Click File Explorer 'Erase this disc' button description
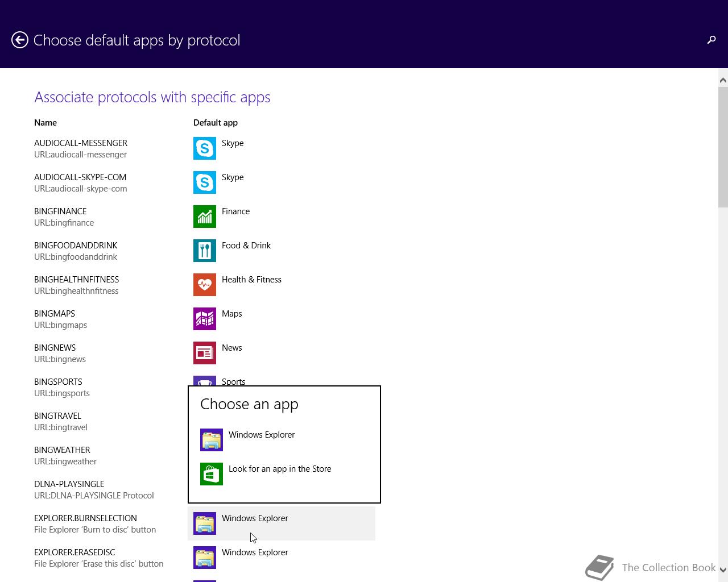 [x=99, y=564]
